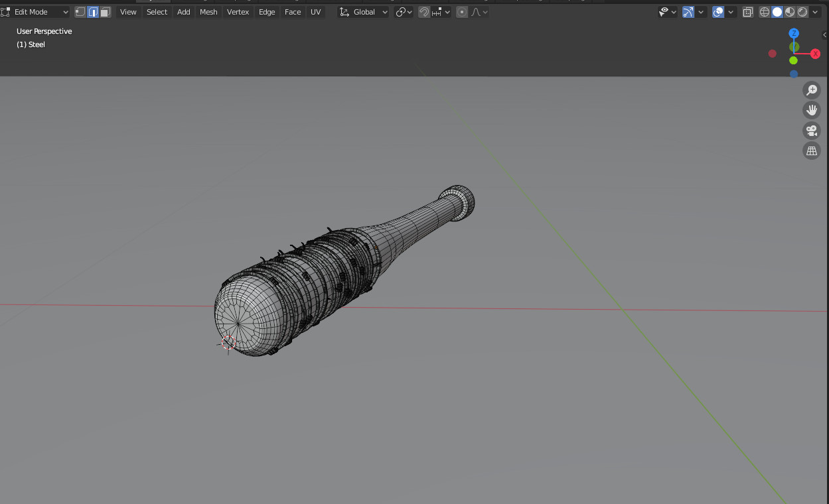
Task: Click the Select menu label
Action: click(x=157, y=11)
